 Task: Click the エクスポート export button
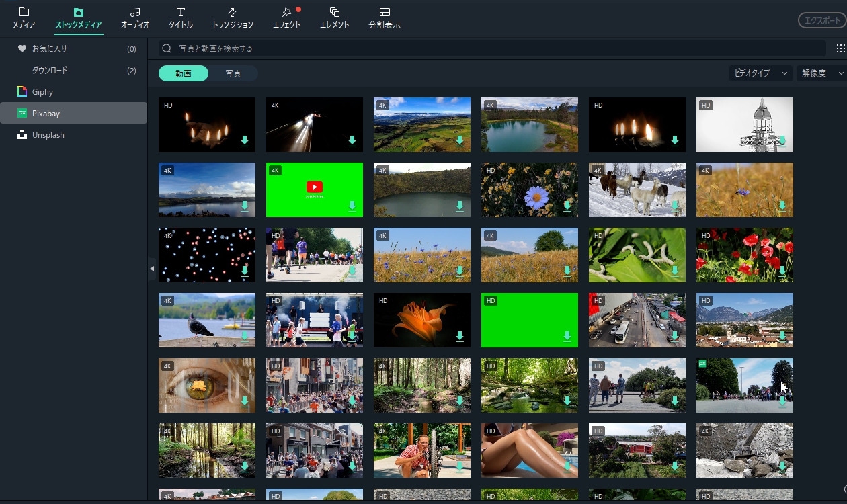[x=821, y=21]
